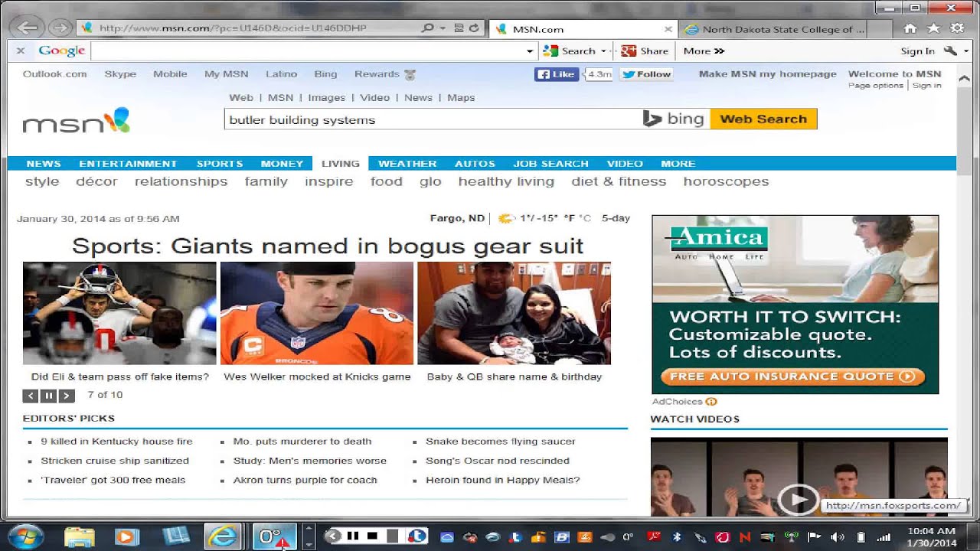Viewport: 980px width, 551px height.
Task: Click the taskbar clock showing 10:04 AM
Action: click(932, 536)
